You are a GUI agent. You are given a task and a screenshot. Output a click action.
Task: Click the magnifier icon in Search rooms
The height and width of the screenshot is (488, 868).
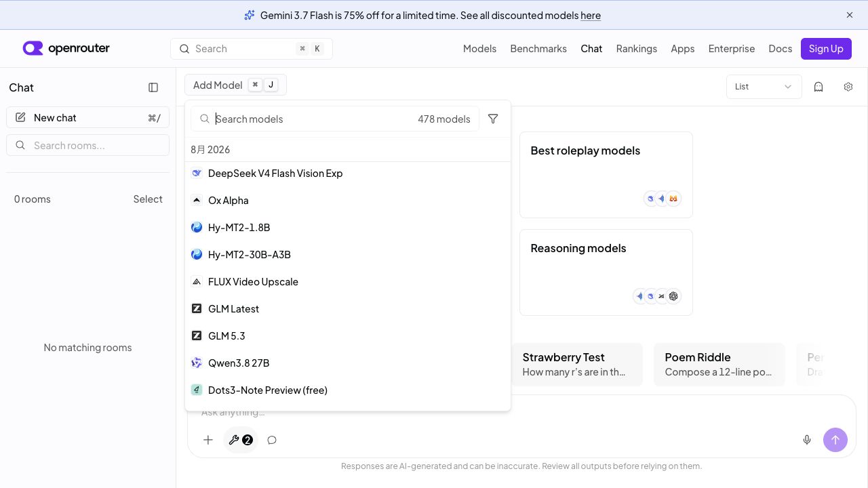20,145
